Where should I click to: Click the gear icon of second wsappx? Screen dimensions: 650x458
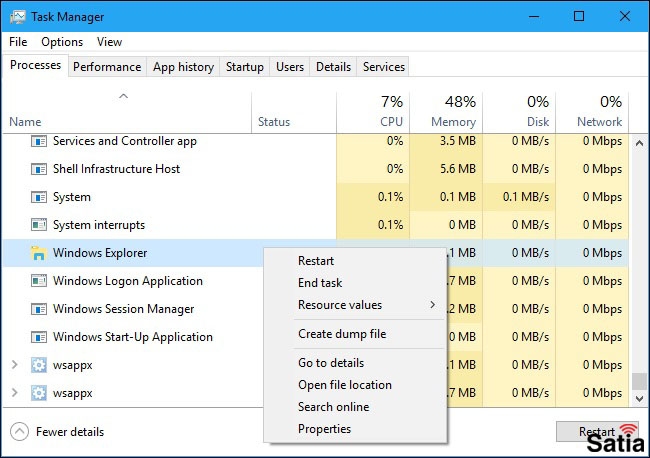point(39,393)
